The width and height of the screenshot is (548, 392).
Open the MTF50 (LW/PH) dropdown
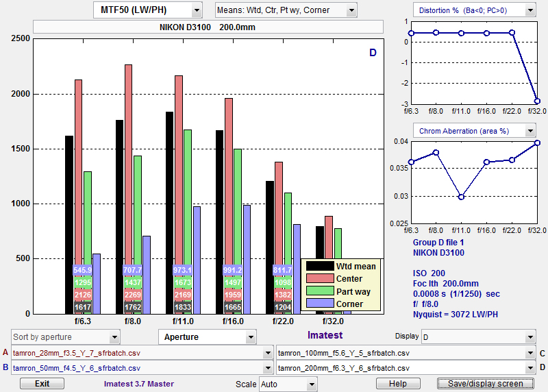tap(147, 10)
